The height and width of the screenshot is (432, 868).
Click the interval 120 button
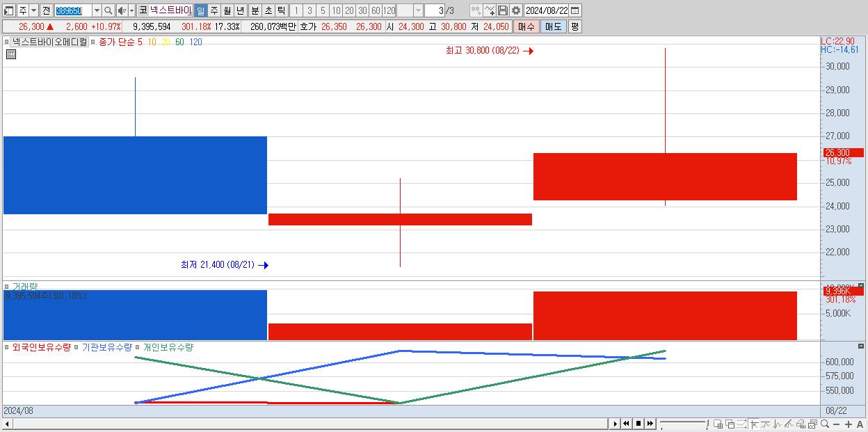[x=389, y=10]
